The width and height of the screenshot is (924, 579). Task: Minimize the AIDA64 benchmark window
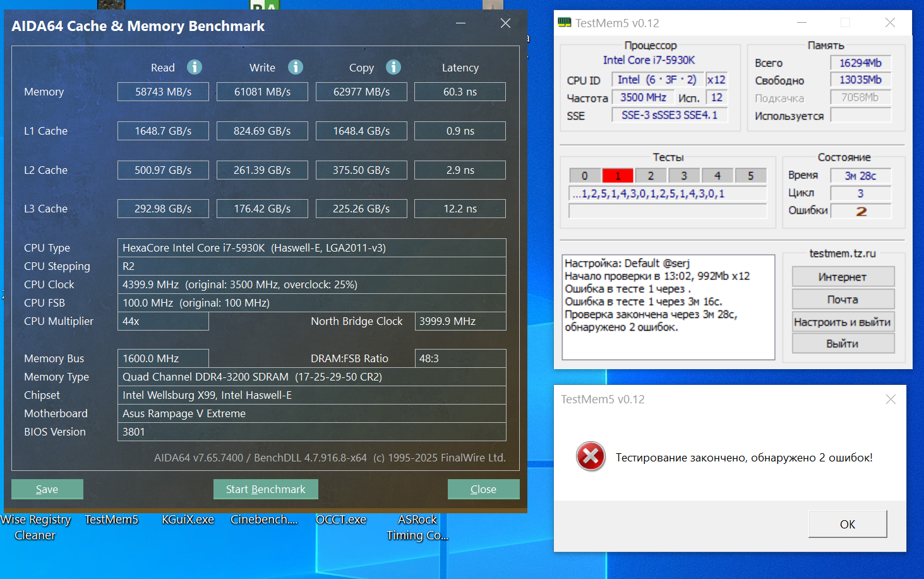pyautogui.click(x=461, y=23)
